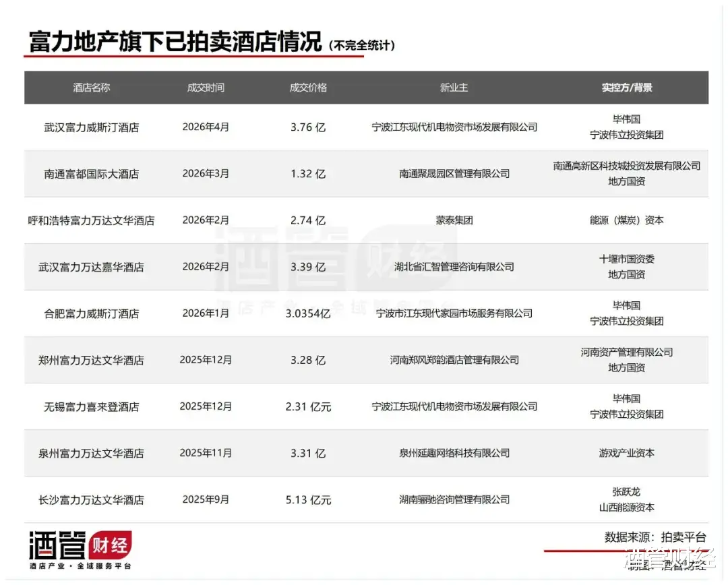
Task: Click the date cell 2026年3月
Action: [206, 173]
